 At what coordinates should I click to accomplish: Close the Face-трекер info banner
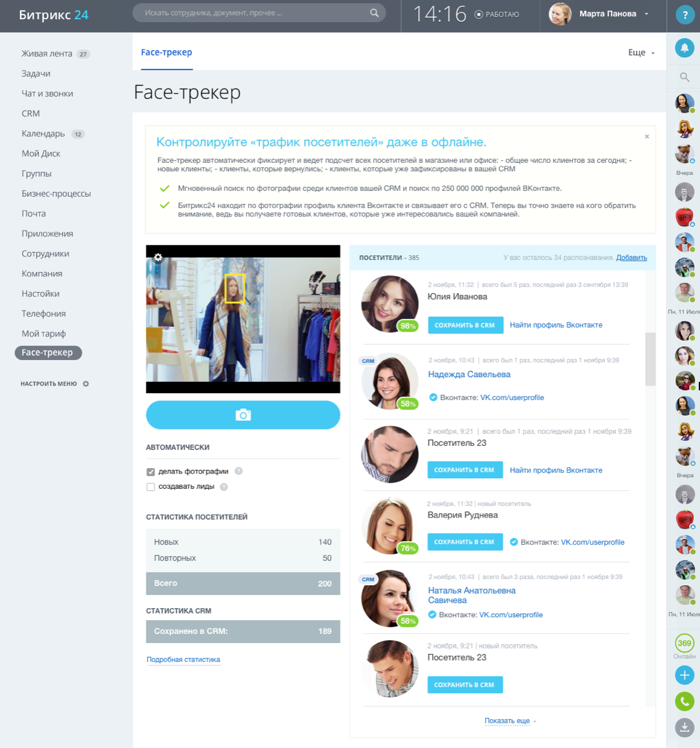click(647, 136)
